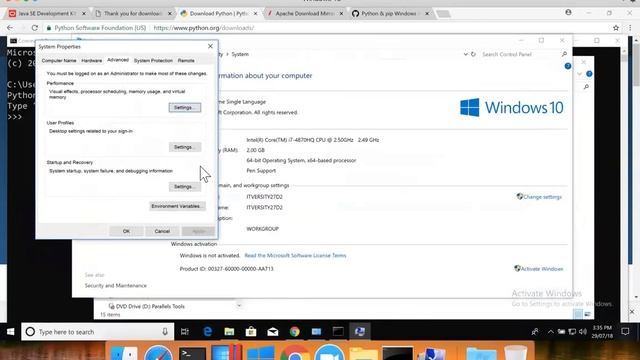The height and width of the screenshot is (360, 640).
Task: Click Cancel in System Properties
Action: (162, 231)
